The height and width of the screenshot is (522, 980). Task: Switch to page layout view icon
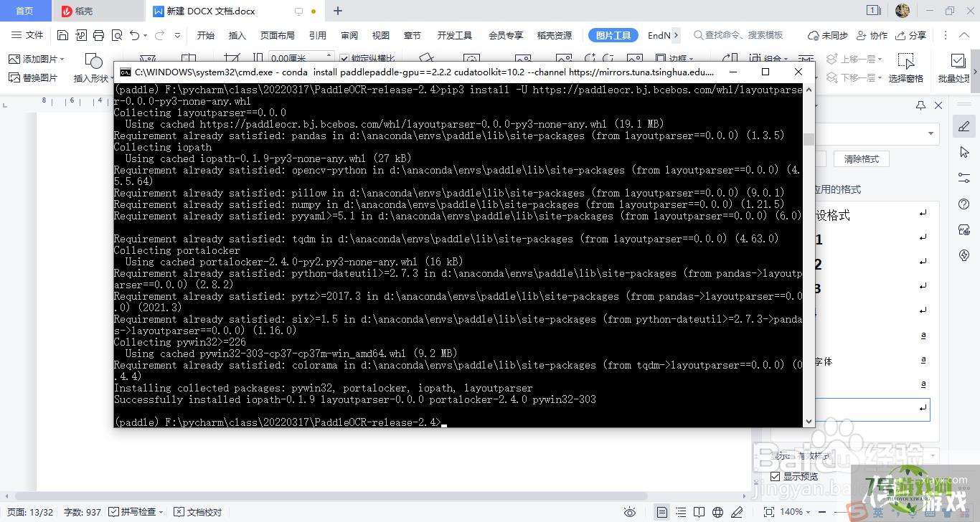pyautogui.click(x=662, y=512)
